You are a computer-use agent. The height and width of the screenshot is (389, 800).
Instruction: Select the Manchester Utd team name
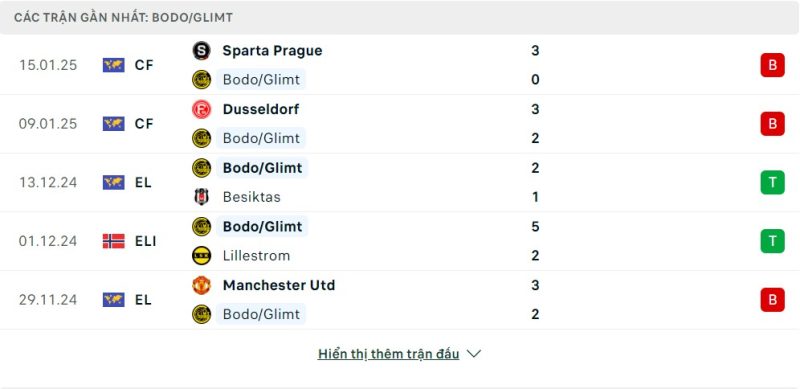(x=279, y=285)
